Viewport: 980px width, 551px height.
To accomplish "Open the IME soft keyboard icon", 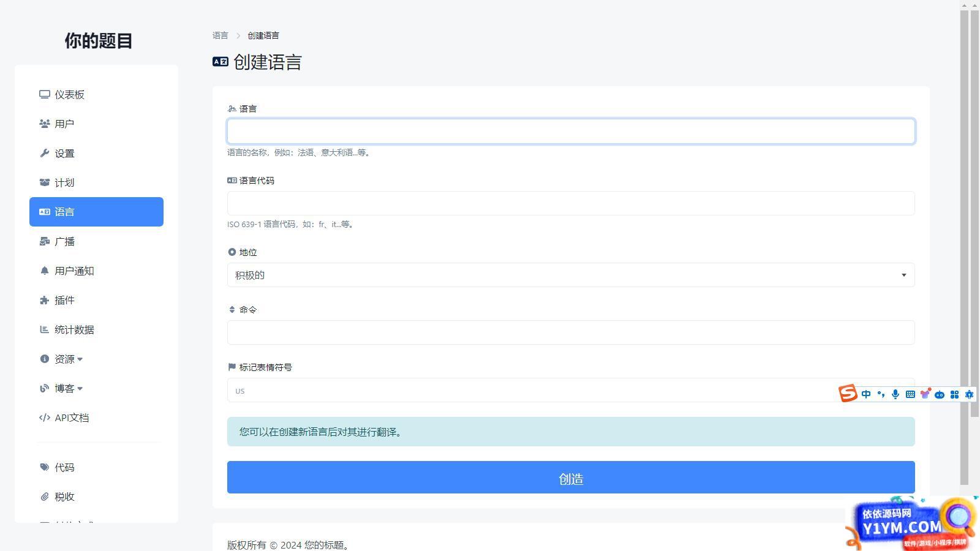I will click(x=910, y=394).
